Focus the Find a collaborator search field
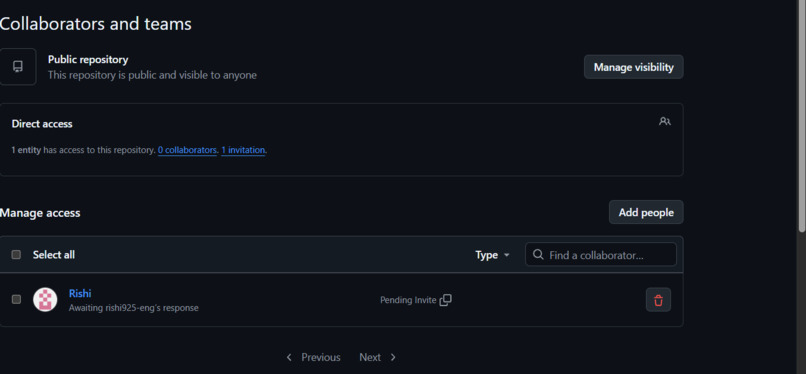Screen dimensions: 806x374 click(x=601, y=255)
